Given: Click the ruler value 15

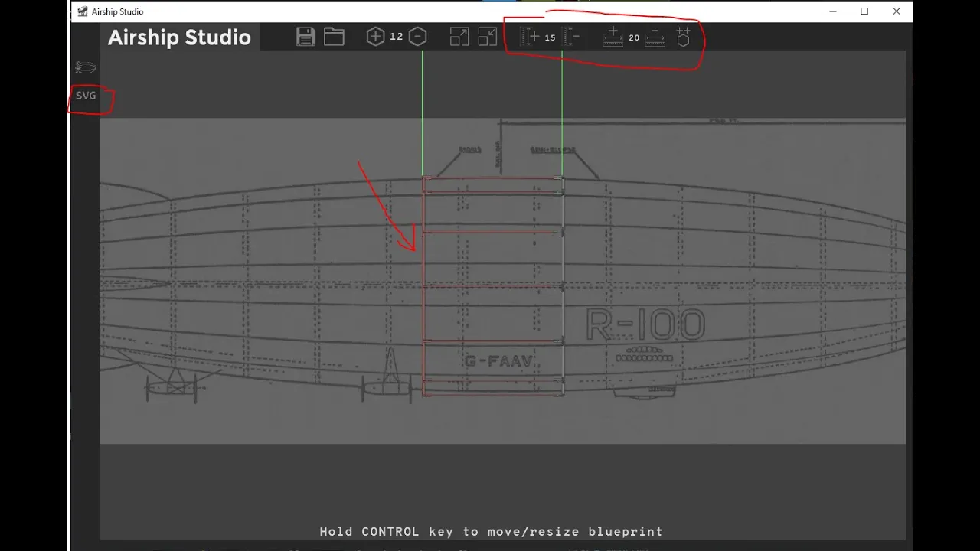Looking at the screenshot, I should point(550,37).
